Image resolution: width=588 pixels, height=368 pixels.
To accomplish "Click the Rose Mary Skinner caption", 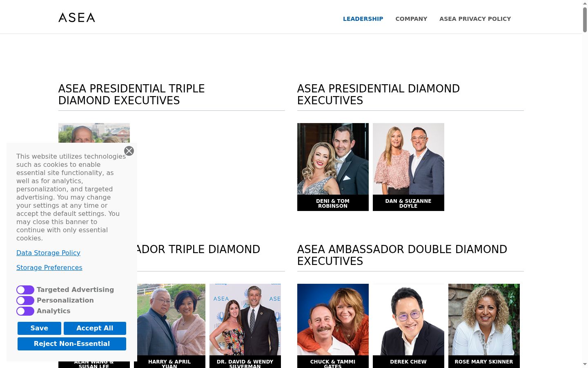I will click(x=484, y=362).
